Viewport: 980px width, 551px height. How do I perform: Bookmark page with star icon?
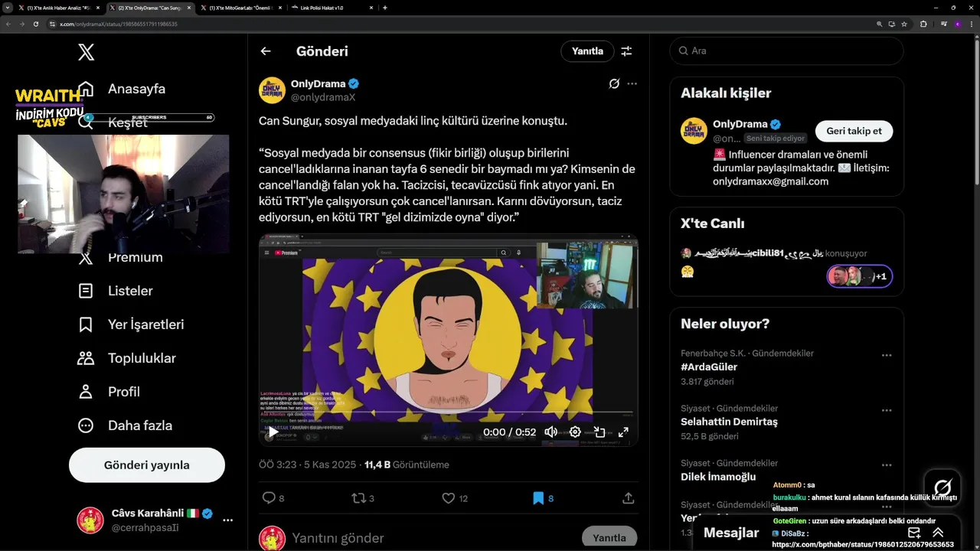pyautogui.click(x=904, y=24)
